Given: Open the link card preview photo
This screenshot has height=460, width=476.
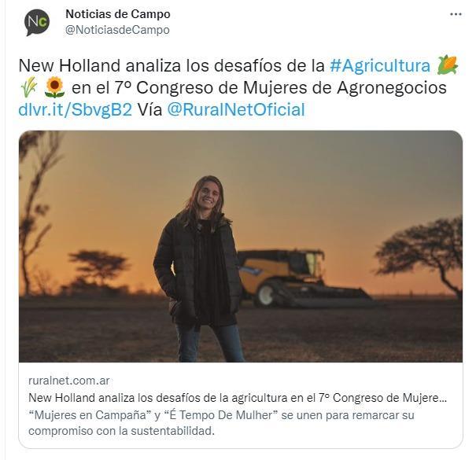Looking at the screenshot, I should 241,246.
